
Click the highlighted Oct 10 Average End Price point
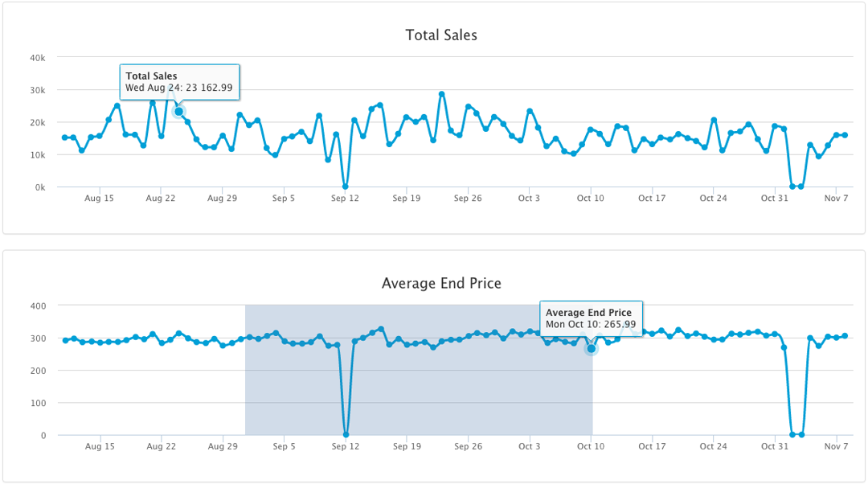pyautogui.click(x=591, y=348)
